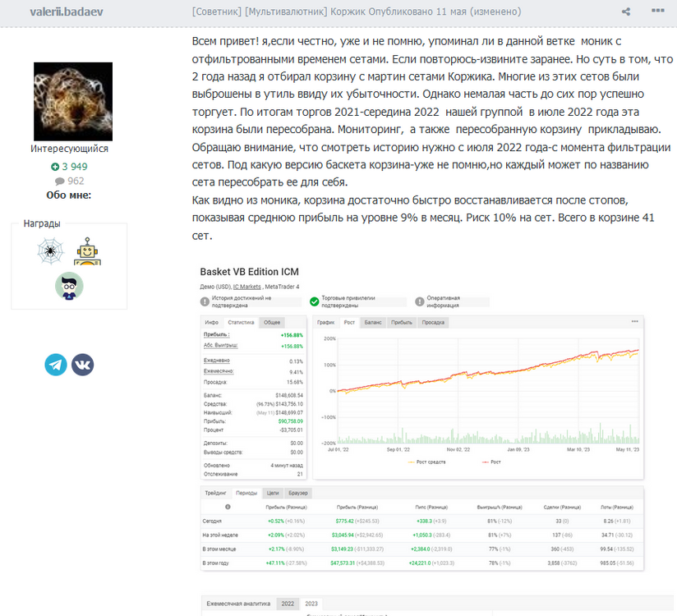Open valerii.badaev's leopard avatar

click(x=73, y=102)
